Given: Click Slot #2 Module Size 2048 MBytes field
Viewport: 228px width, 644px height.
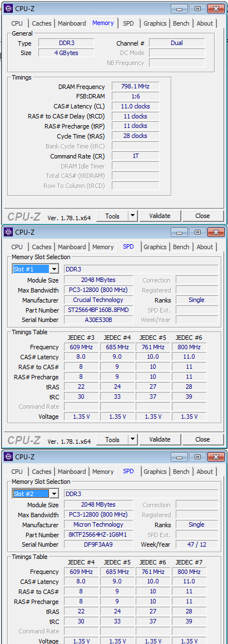Looking at the screenshot, I should 98,505.
